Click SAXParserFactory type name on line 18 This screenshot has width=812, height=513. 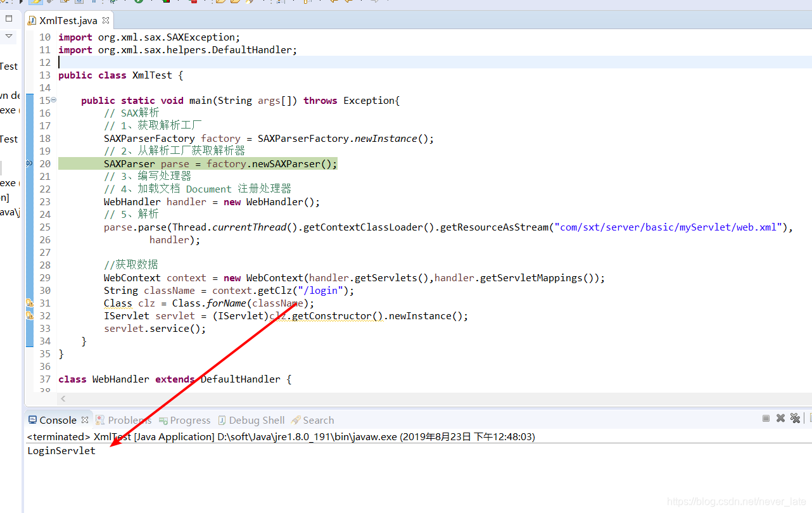[x=149, y=138]
